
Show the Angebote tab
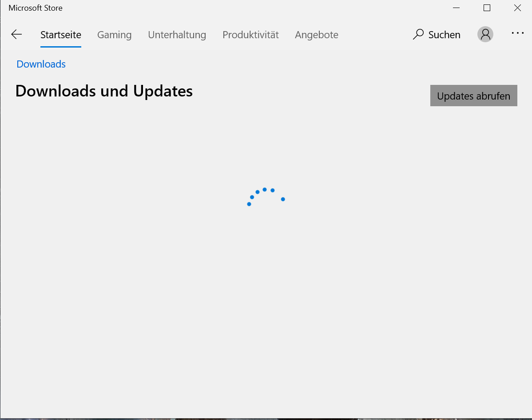[317, 35]
